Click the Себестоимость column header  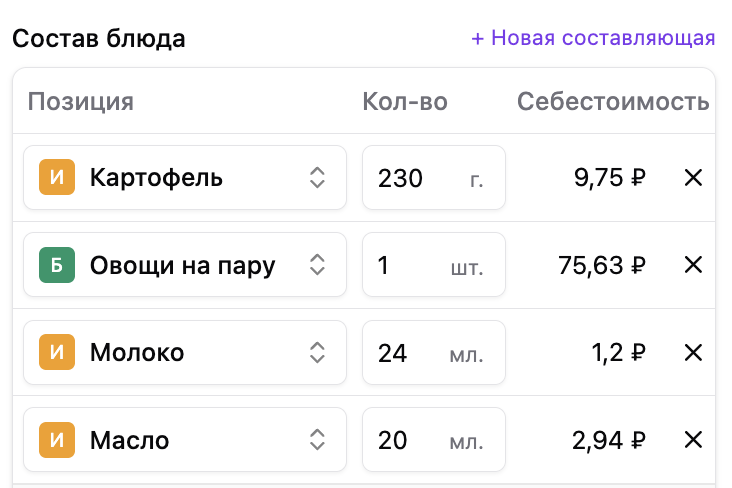click(613, 101)
